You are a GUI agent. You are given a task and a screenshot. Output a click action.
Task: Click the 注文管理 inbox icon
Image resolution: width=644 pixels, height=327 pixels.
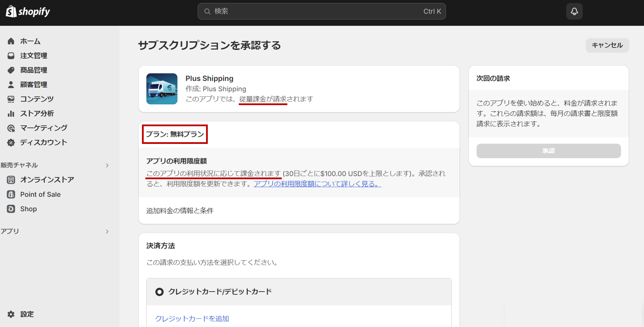pos(11,56)
